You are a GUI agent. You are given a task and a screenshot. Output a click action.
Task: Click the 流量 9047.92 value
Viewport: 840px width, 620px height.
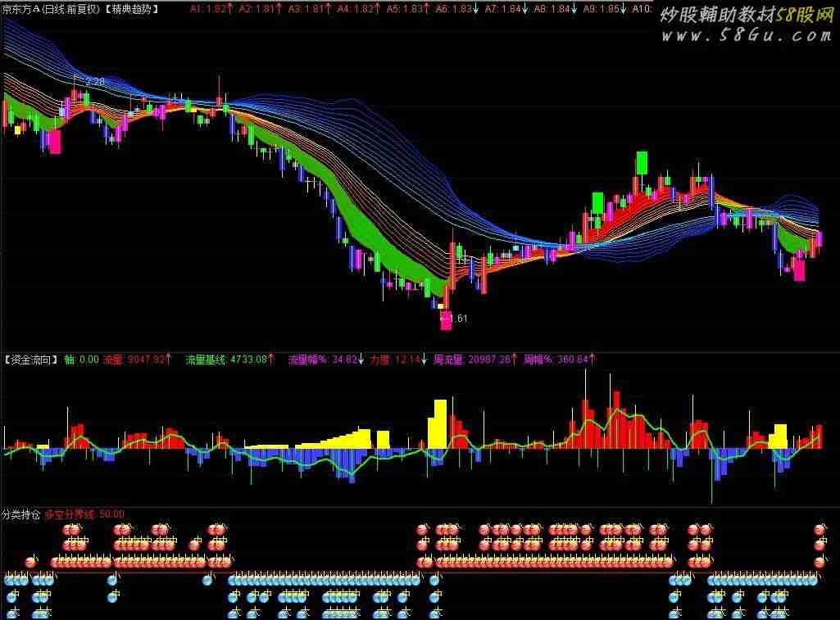point(137,360)
